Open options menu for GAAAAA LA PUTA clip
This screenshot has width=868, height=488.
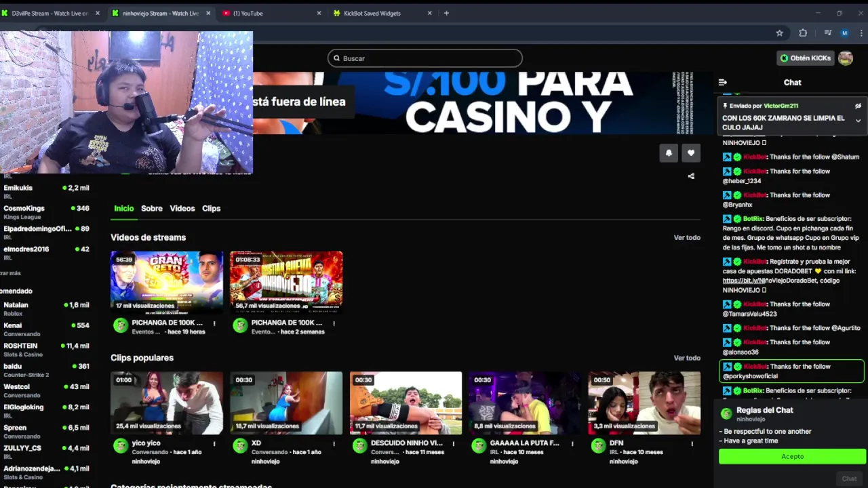click(x=572, y=444)
